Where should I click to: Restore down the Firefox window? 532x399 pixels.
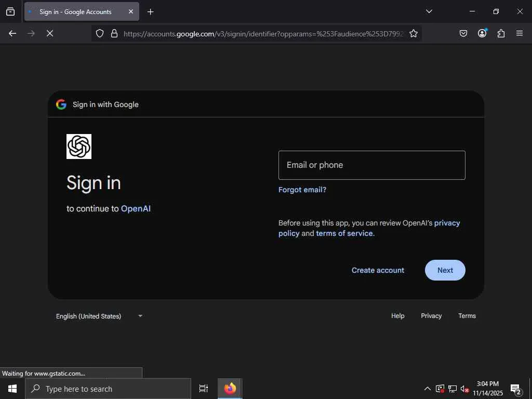[496, 11]
